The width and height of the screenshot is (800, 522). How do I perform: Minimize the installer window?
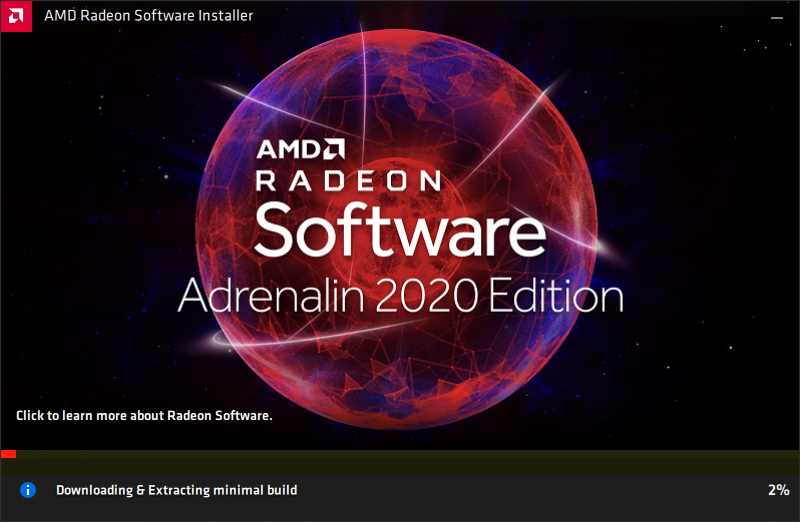pyautogui.click(x=777, y=17)
